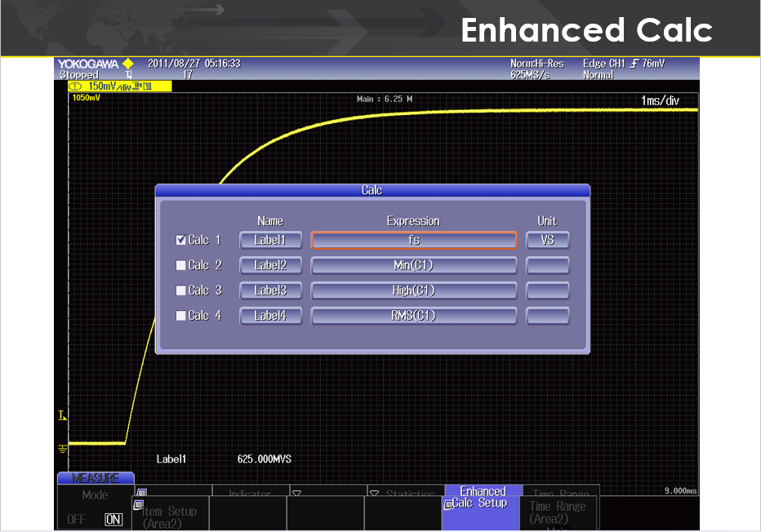Viewport: 761px width, 532px height.
Task: Click the trigger level marker icon
Action: point(62,416)
